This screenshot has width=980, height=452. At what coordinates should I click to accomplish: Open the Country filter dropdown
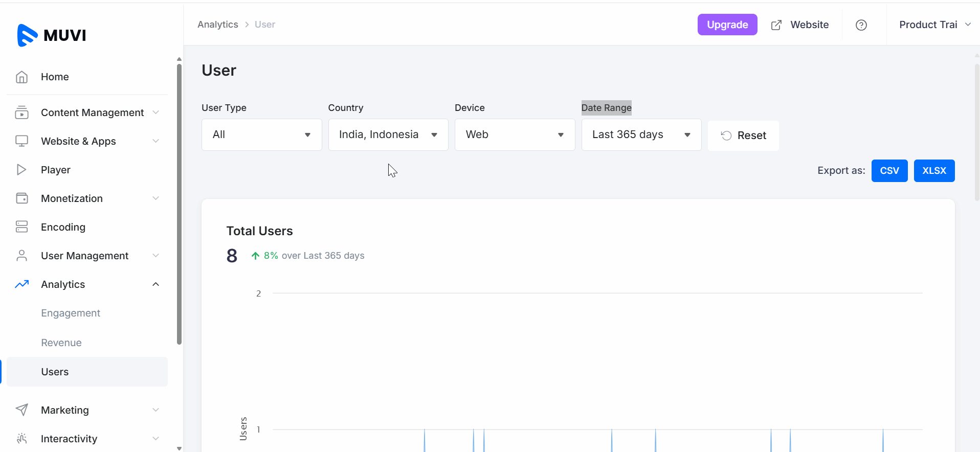(x=388, y=135)
